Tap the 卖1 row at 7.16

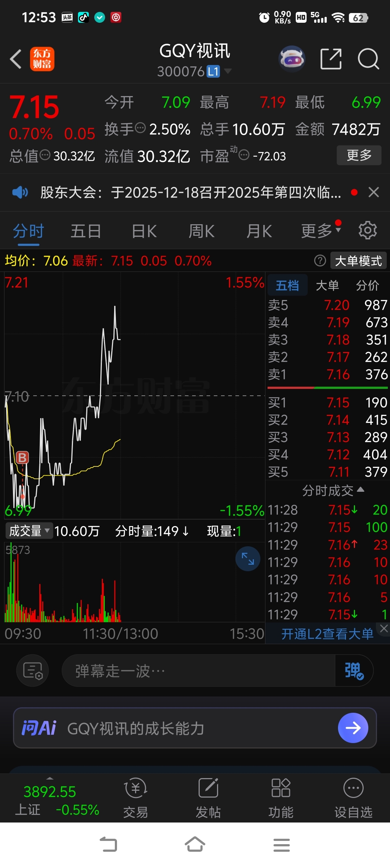tap(328, 374)
